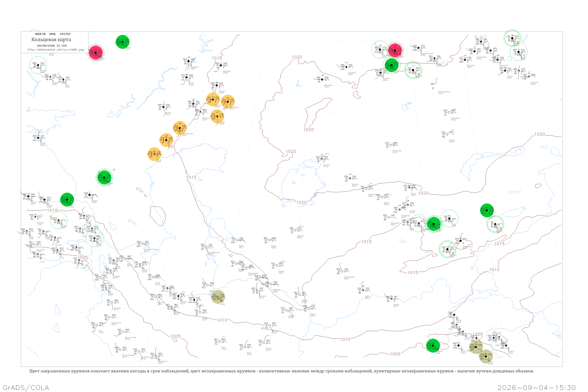Screen dimensions: 588x392
Task: Open the meteocenter.net UAOL.png link
Action: (55, 50)
